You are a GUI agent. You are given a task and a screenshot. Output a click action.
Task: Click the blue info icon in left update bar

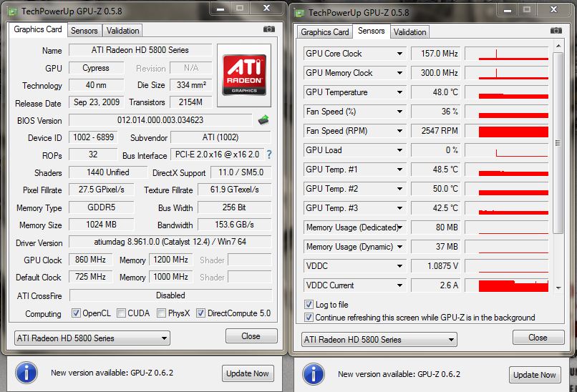tap(26, 373)
